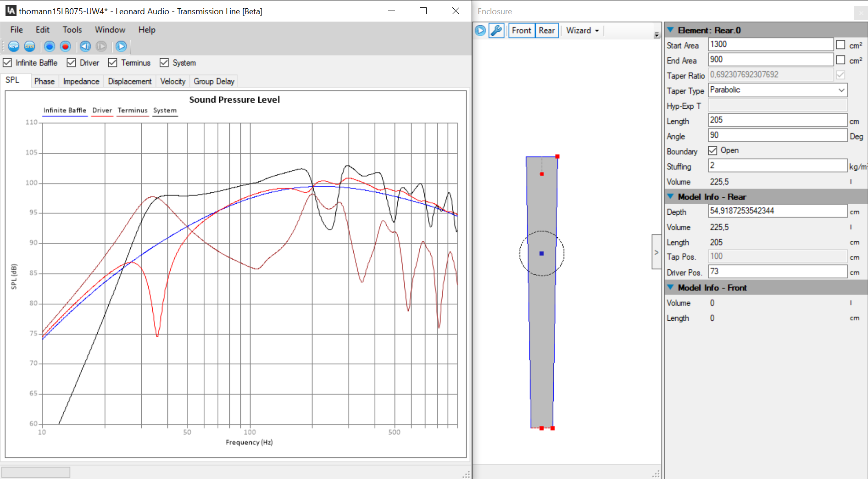Click the New project toolbar icon
The height and width of the screenshot is (479, 868).
(x=14, y=46)
